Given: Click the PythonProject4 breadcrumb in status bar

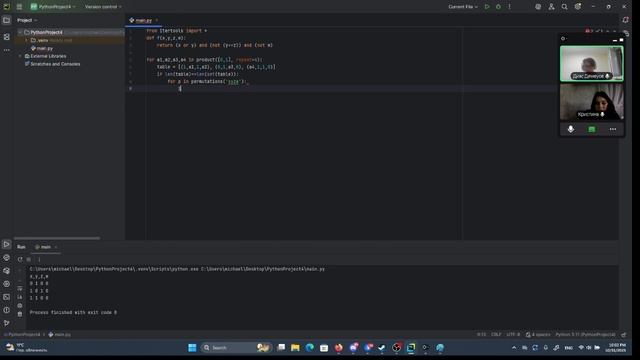Looking at the screenshot, I should coord(23,334).
